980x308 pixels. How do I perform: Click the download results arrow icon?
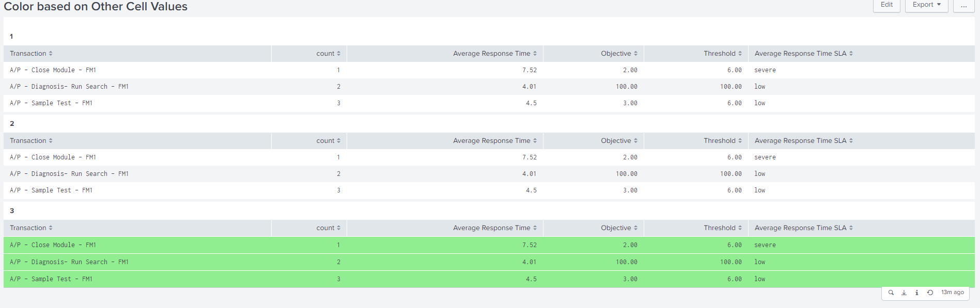(x=904, y=293)
